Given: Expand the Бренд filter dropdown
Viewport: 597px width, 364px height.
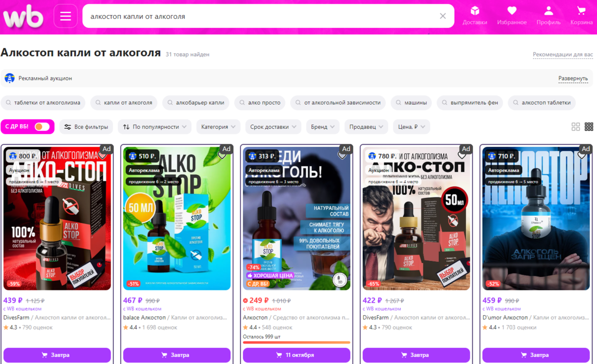Looking at the screenshot, I should 323,127.
